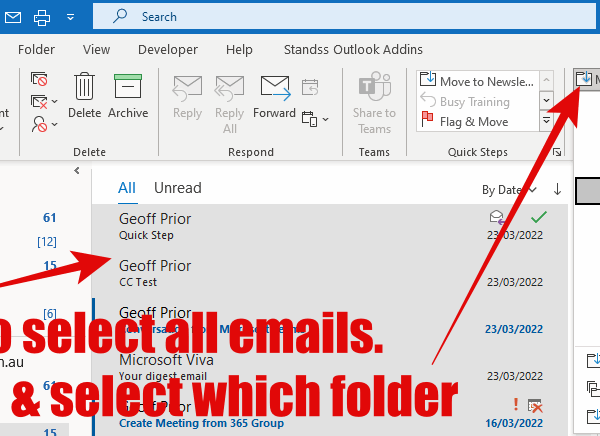Open the Microsoft Viva digest email
This screenshot has height=436, width=600.
(x=300, y=367)
